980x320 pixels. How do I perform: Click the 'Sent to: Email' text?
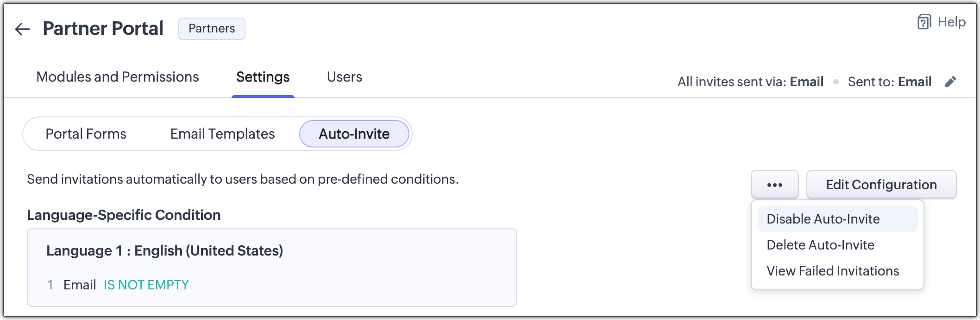[889, 82]
